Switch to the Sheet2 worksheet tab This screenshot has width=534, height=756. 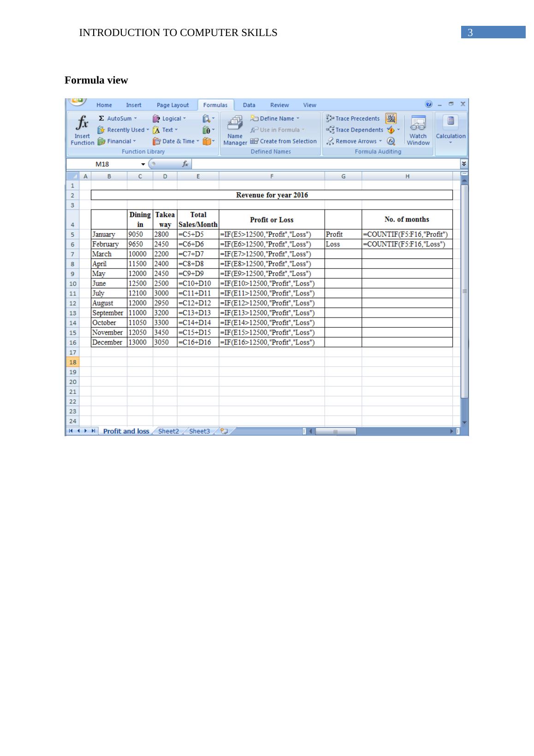[168, 431]
